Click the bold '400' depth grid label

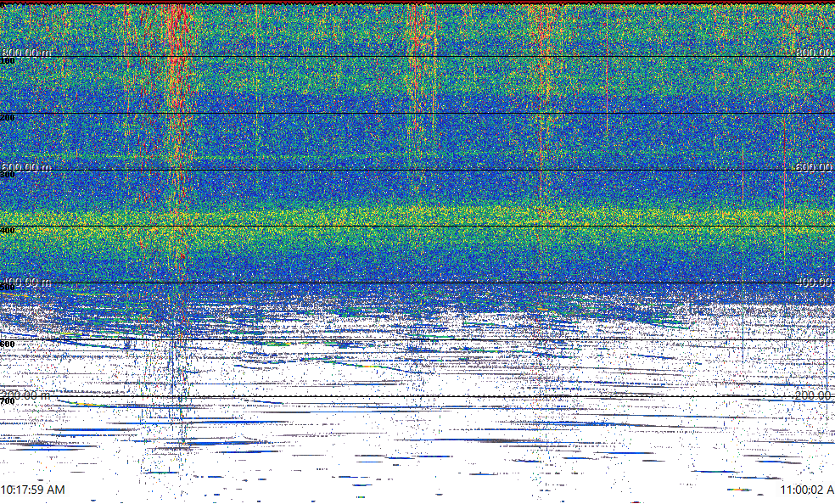tap(8, 231)
